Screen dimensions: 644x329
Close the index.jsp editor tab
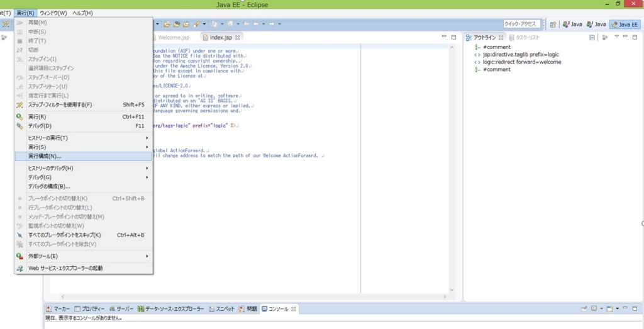[237, 37]
